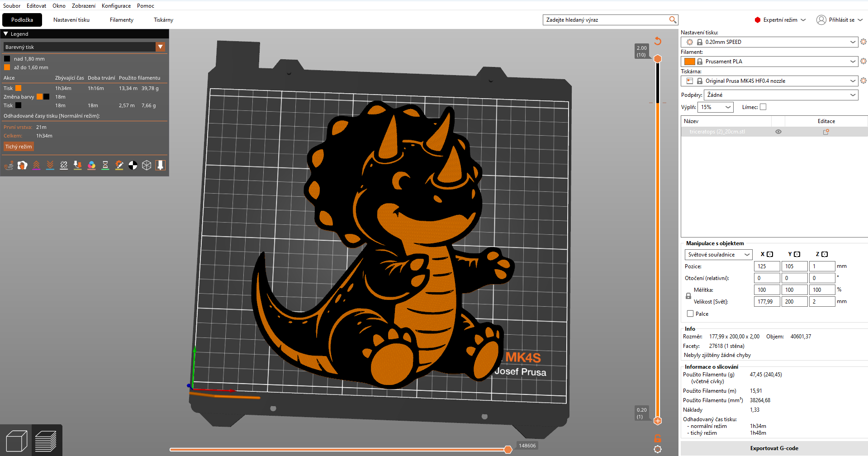Image resolution: width=868 pixels, height=456 pixels.
Task: Open print settings gear beside 0.20mm SPEED
Action: tap(863, 42)
